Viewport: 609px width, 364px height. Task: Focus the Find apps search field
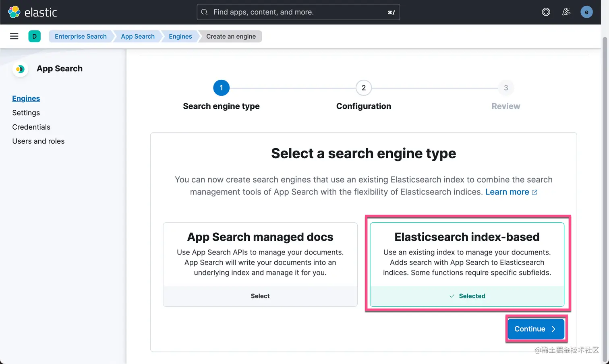[x=298, y=12]
